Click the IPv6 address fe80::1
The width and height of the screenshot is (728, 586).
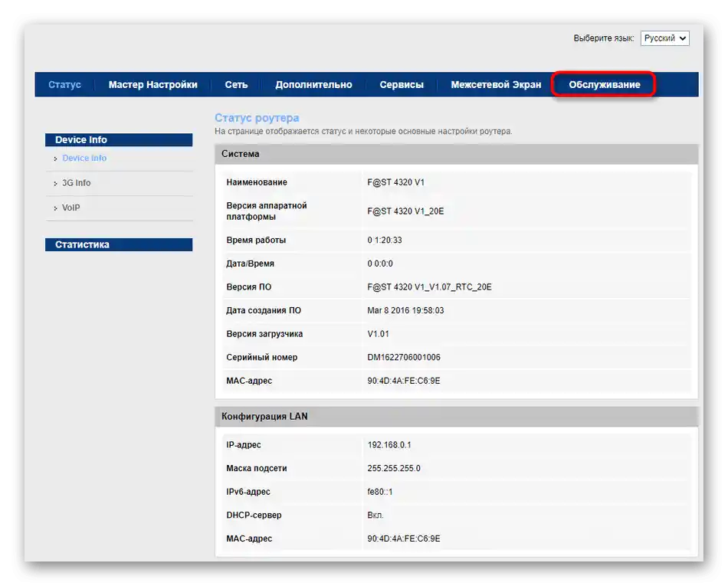(380, 492)
